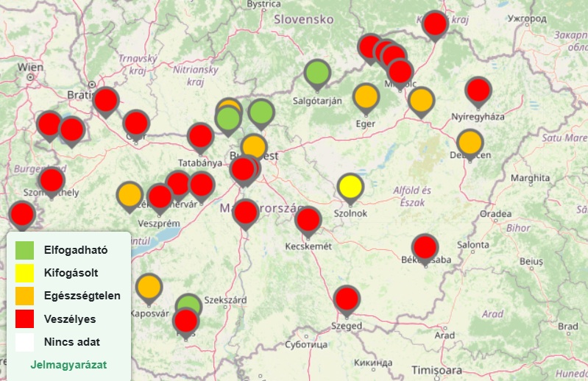Select the red marker over Győr
588x381 pixels.
point(136,124)
